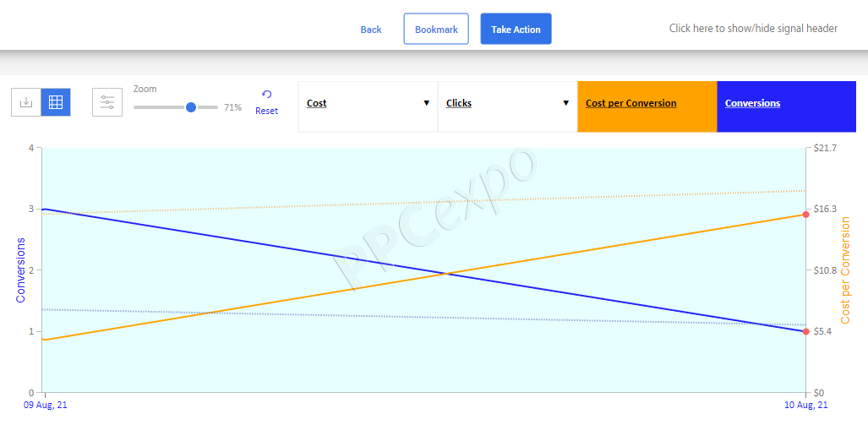Click the red Conversions data point for 10 Aug
Screen dimensions: 868x425
point(806,331)
